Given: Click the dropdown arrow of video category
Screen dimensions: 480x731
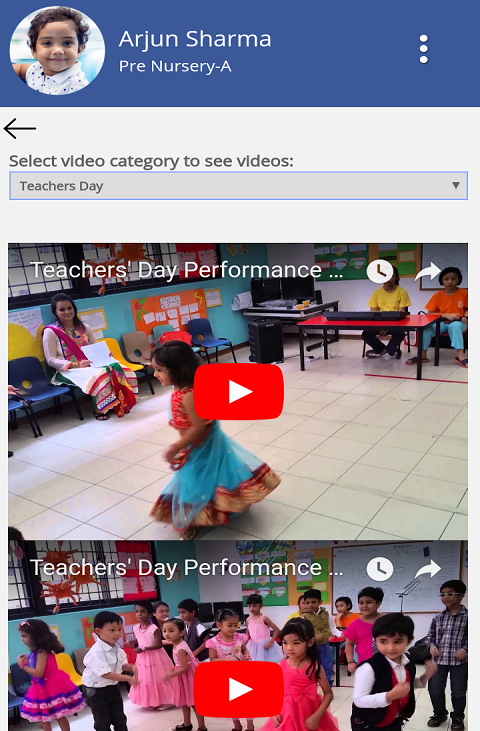Looking at the screenshot, I should 456,186.
